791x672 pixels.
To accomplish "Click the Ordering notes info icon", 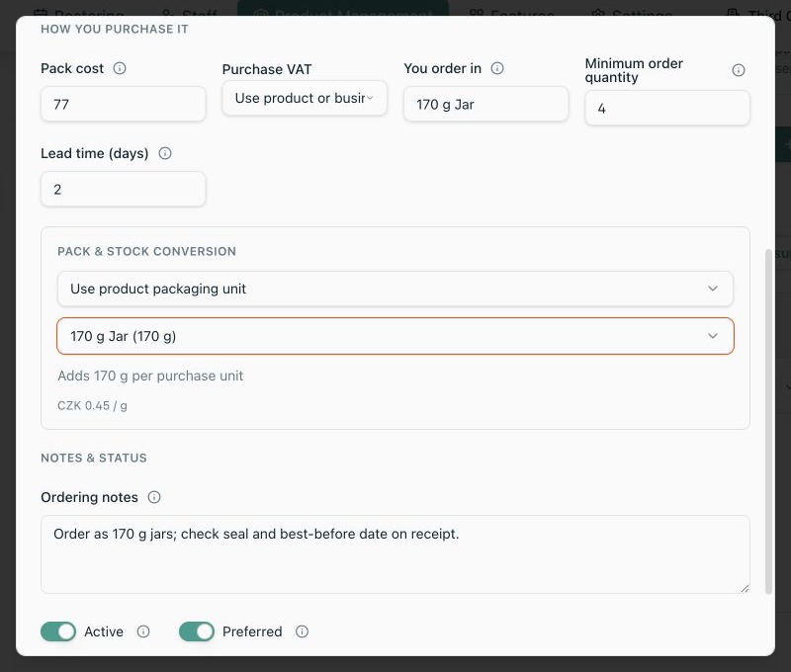I will (154, 497).
